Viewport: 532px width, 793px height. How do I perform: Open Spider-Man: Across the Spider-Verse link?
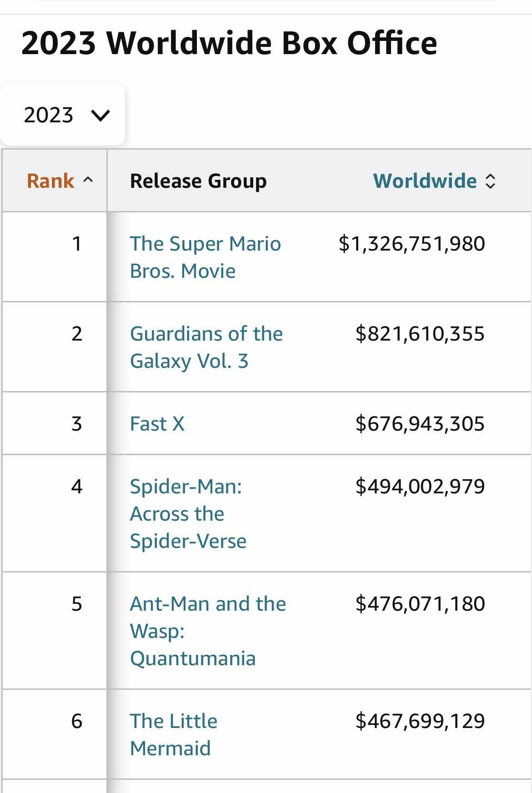(x=188, y=514)
